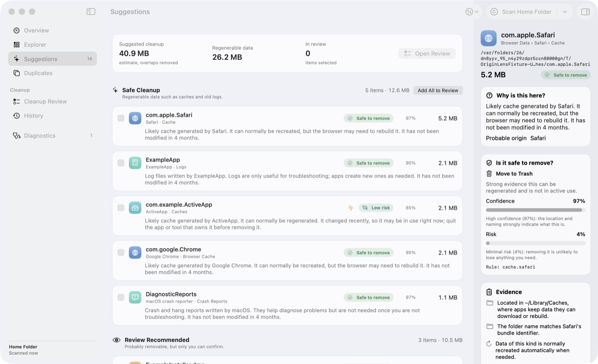Click the folder icon beside Located in ~/Library/Caches
The image size is (598, 364).
tap(490, 303)
